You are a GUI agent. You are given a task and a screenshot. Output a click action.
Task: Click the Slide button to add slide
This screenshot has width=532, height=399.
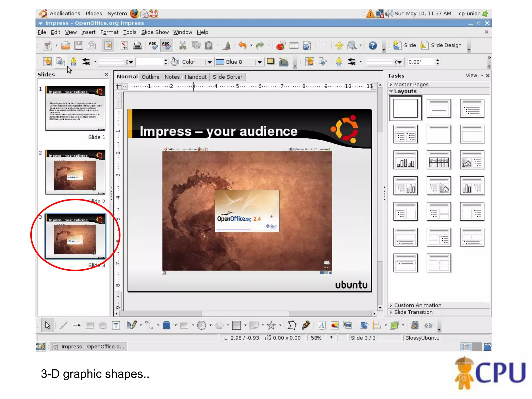pos(404,45)
